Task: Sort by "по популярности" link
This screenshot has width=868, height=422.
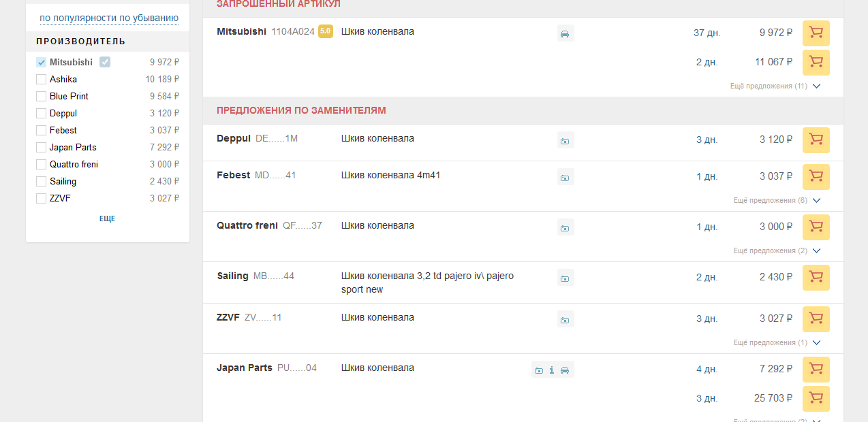Action: coord(78,18)
